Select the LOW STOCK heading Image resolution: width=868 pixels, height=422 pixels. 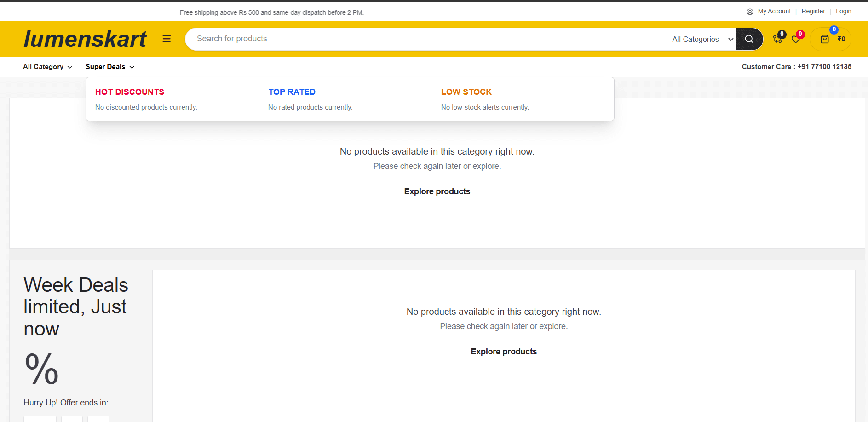click(x=466, y=92)
